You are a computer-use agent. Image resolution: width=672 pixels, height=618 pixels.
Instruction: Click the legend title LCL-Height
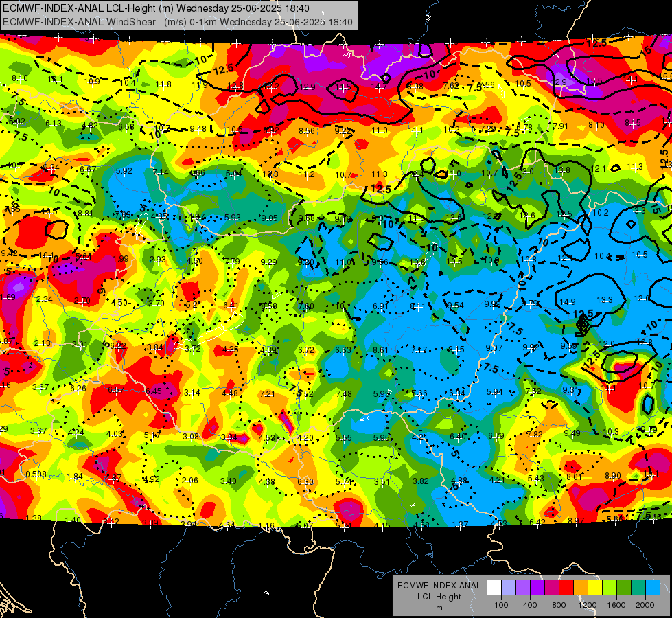pyautogui.click(x=439, y=597)
